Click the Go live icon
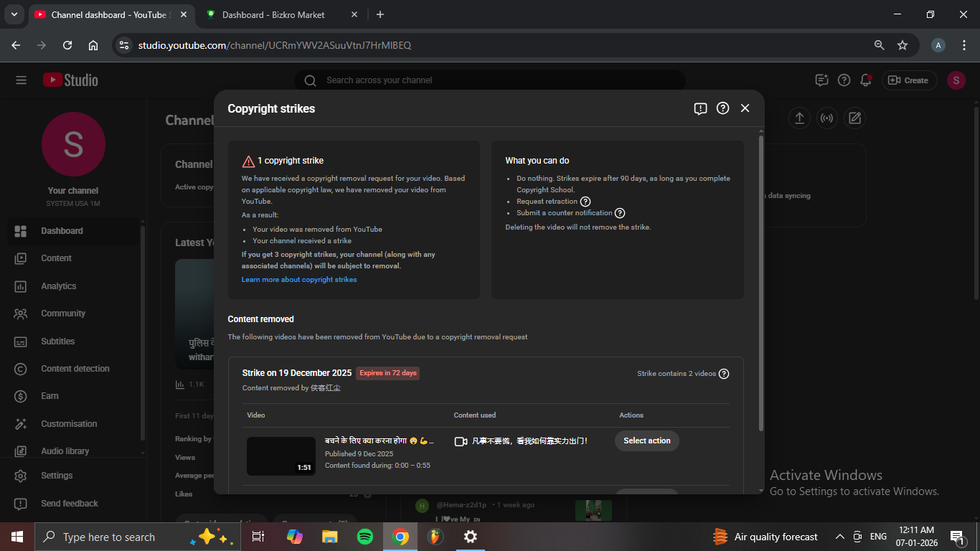The width and height of the screenshot is (980, 551). tap(826, 118)
